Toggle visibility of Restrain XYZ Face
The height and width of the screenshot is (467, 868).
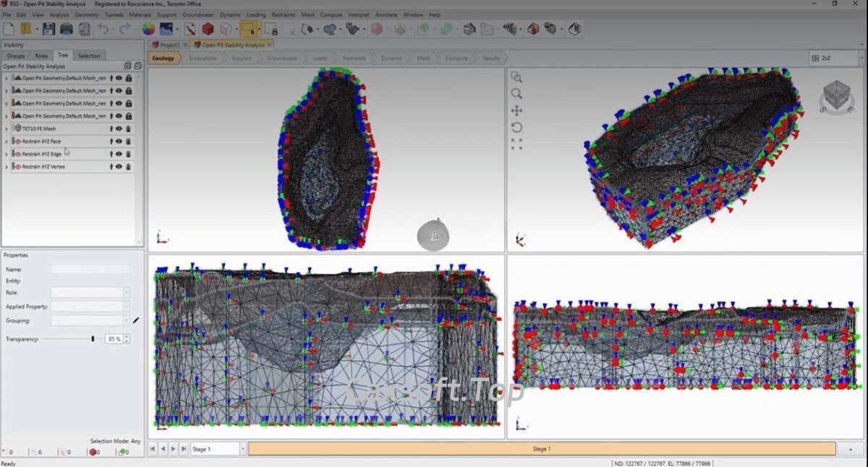coord(119,141)
